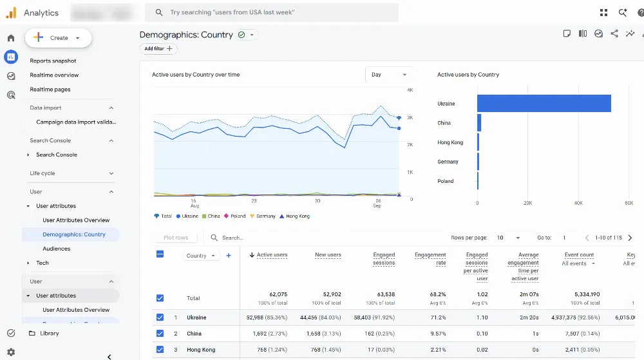Open Campaign data import validation item
This screenshot has width=644, height=360.
[x=76, y=122]
